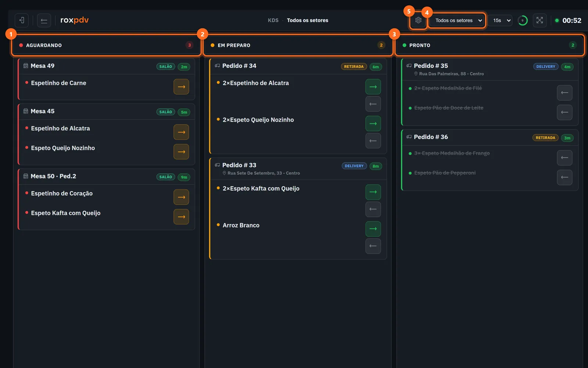Advance Espetinho de Carne to preparing
Viewport: 588px width, 368px height.
[181, 87]
